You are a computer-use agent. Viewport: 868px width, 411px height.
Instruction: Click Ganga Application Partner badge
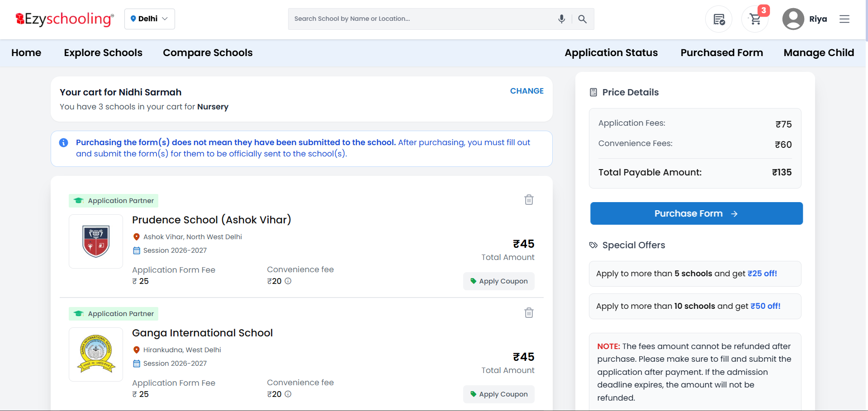coord(114,314)
